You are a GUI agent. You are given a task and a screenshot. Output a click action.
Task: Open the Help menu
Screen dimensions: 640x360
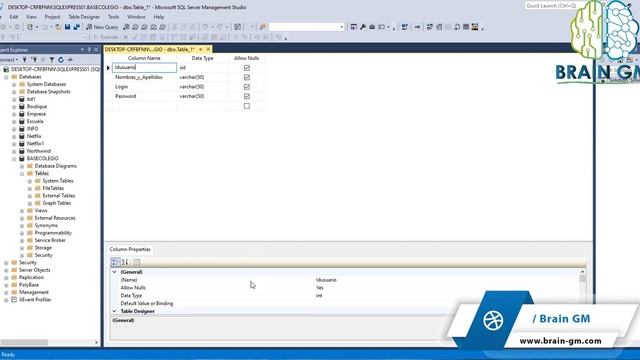coord(159,17)
